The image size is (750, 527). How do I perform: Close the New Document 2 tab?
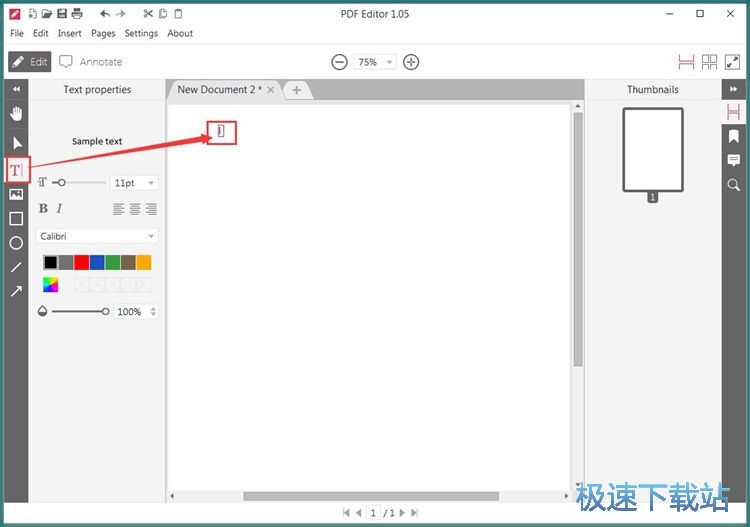coord(271,90)
